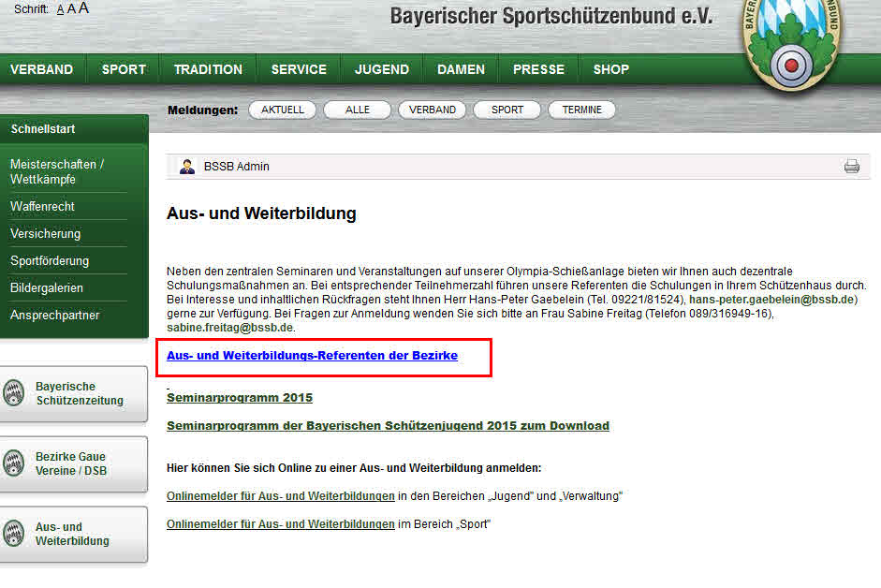Filter Meldungen by AKTUELL
881x588 pixels.
[x=283, y=110]
